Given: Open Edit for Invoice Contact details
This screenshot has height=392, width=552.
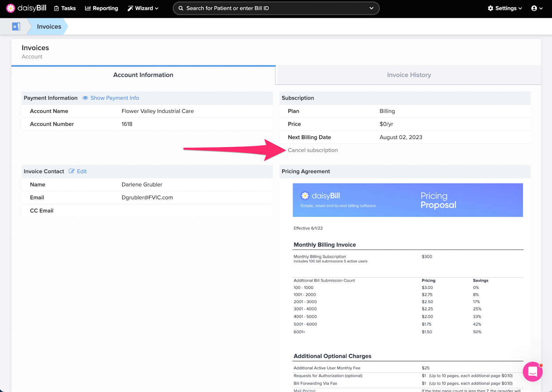Looking at the screenshot, I should 81,171.
